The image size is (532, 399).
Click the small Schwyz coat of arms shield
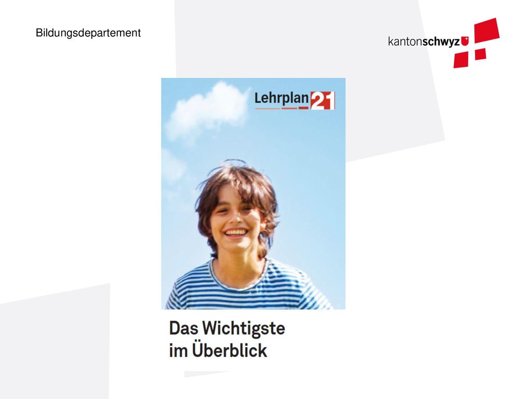(x=465, y=42)
